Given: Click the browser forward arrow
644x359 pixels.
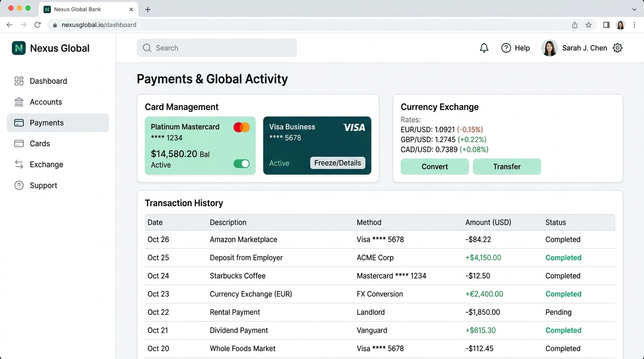Looking at the screenshot, I should [23, 25].
